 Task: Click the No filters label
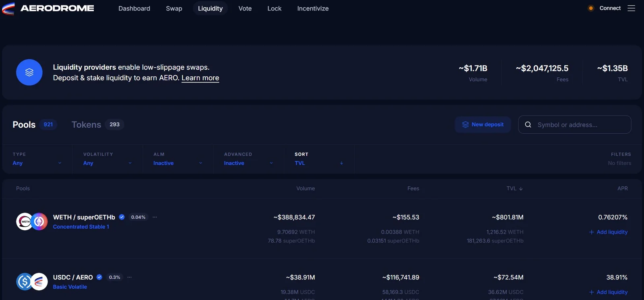pos(619,163)
